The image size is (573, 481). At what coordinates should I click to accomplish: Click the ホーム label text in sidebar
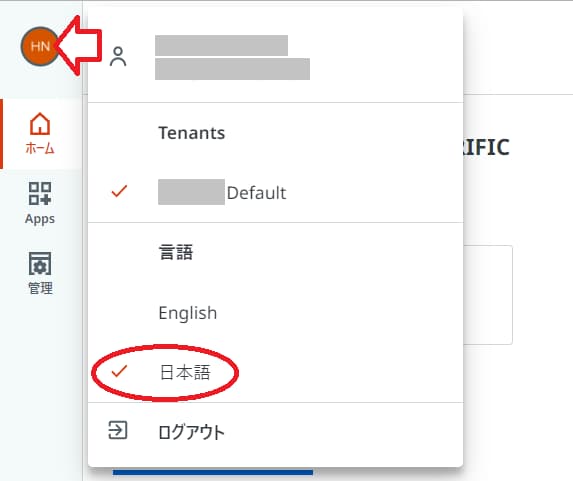pos(40,148)
